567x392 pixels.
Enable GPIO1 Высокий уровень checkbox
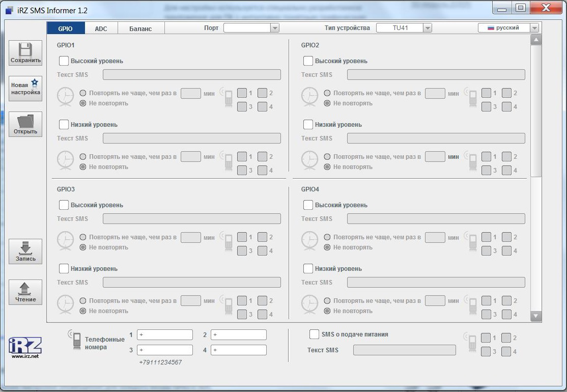pos(64,61)
